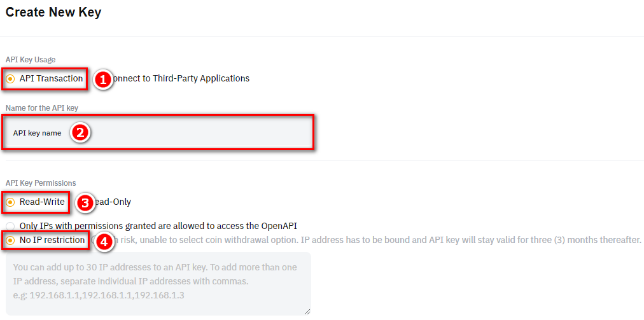Viewport: 644px width, 320px height.
Task: Click the text area resize handle
Action: 307,312
